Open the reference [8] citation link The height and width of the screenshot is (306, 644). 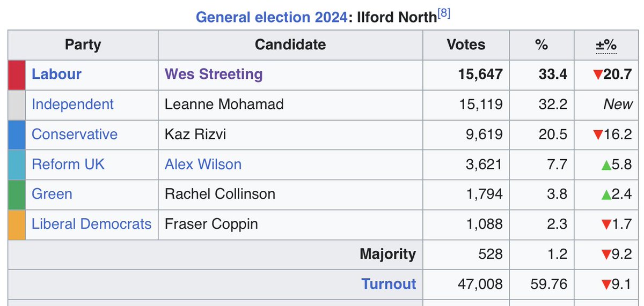tap(444, 13)
